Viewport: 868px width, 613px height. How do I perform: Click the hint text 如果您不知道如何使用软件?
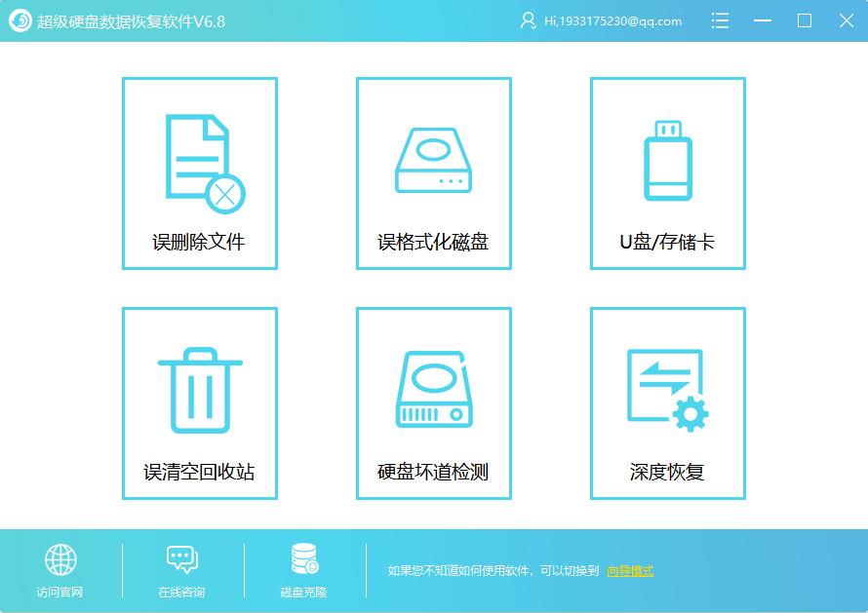[458, 570]
